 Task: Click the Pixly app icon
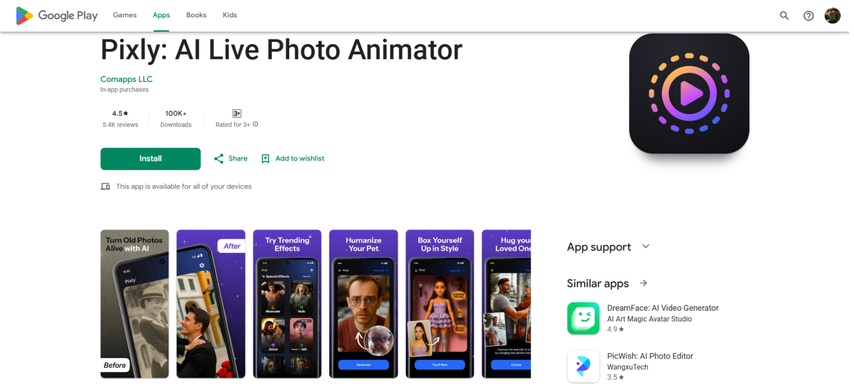pyautogui.click(x=689, y=93)
